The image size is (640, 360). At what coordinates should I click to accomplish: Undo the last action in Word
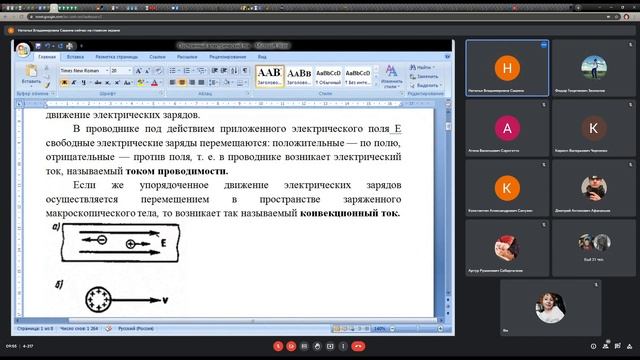[x=48, y=46]
